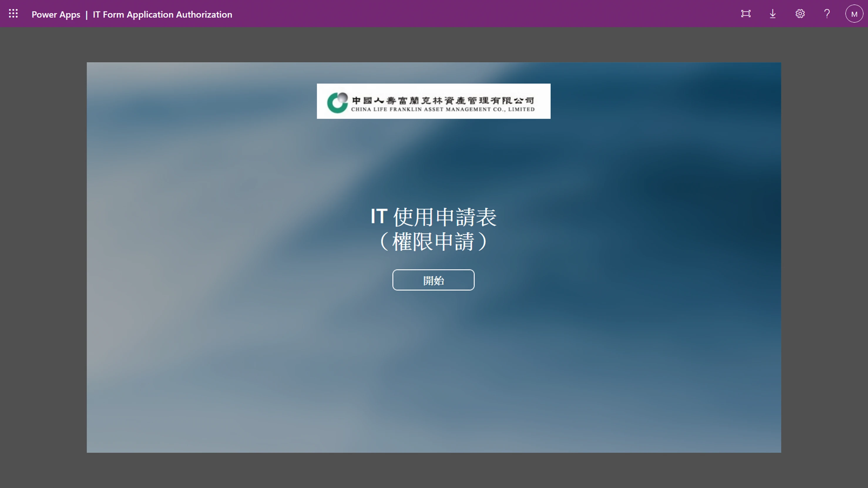The image size is (868, 488).
Task: Open the settings gear icon
Action: [x=800, y=14]
